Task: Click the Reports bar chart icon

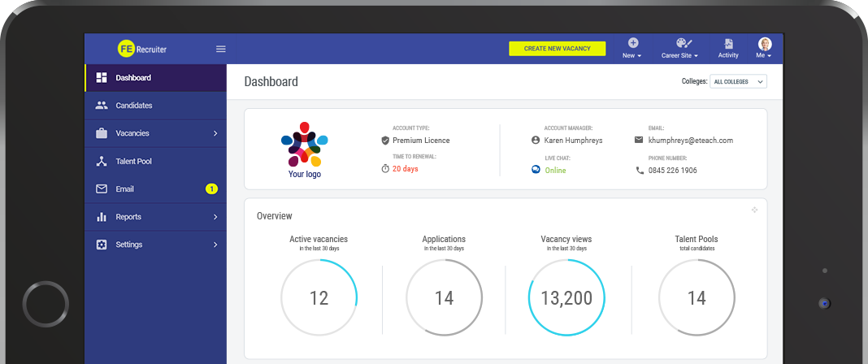Action: click(102, 217)
